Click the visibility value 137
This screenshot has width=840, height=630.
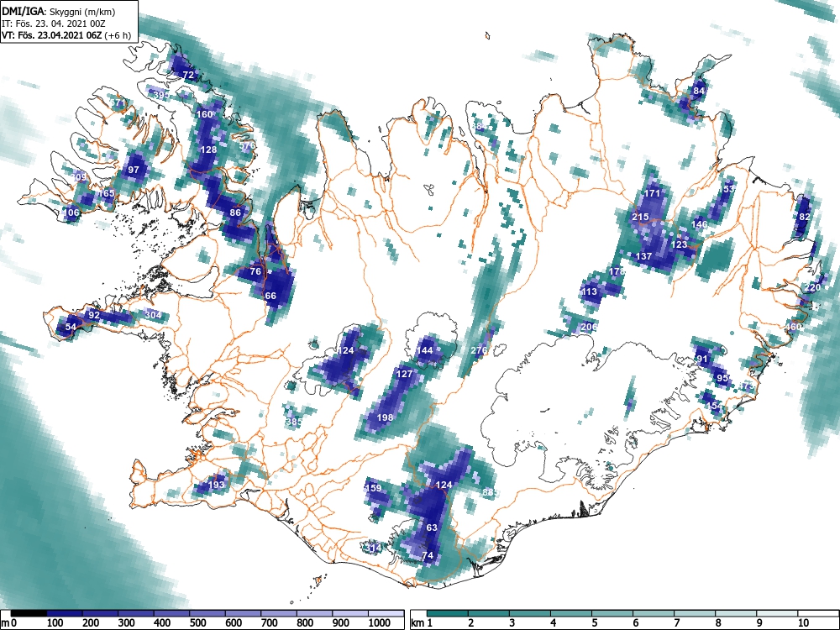click(643, 256)
